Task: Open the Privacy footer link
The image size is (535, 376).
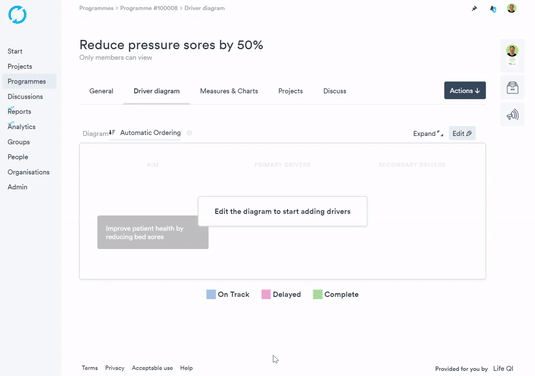Action: point(115,368)
